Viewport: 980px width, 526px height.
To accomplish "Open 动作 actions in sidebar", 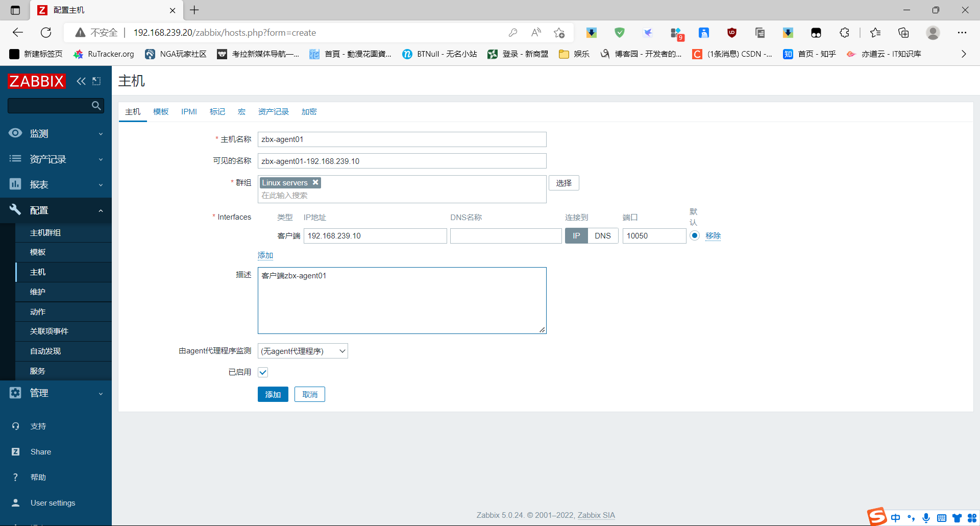I will [x=63, y=312].
